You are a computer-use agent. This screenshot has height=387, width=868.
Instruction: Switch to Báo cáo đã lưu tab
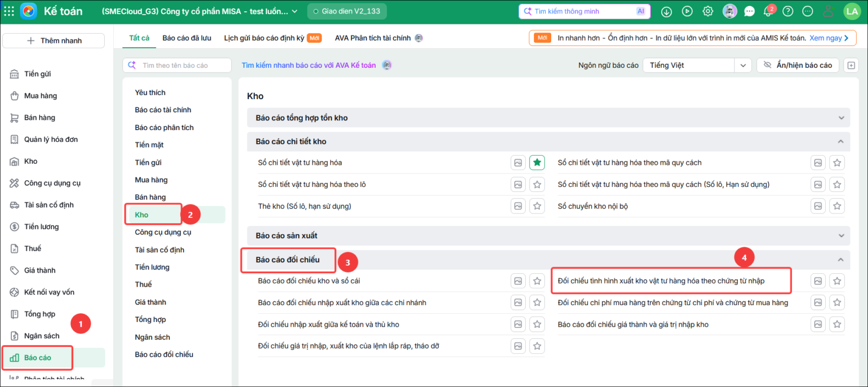tap(187, 38)
